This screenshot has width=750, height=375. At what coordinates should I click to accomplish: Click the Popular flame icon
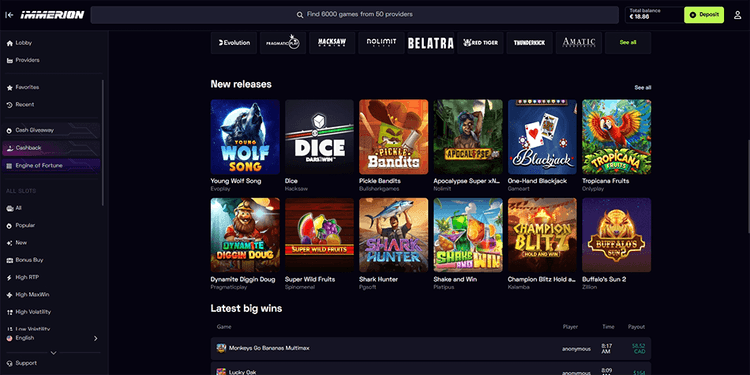click(10, 225)
